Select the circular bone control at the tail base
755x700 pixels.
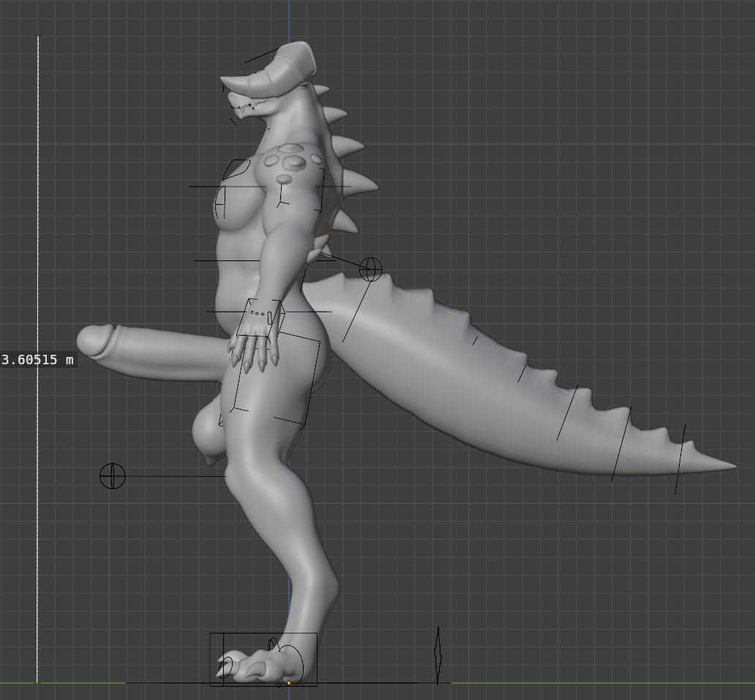(x=371, y=270)
